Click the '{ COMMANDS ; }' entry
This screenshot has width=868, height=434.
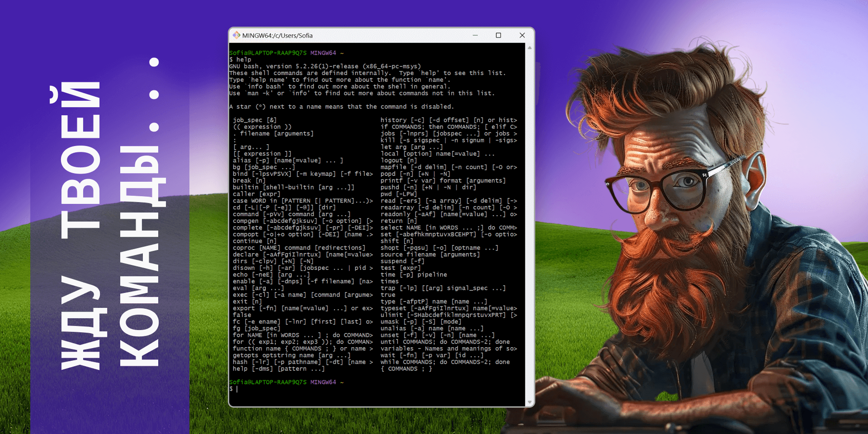pyautogui.click(x=406, y=369)
